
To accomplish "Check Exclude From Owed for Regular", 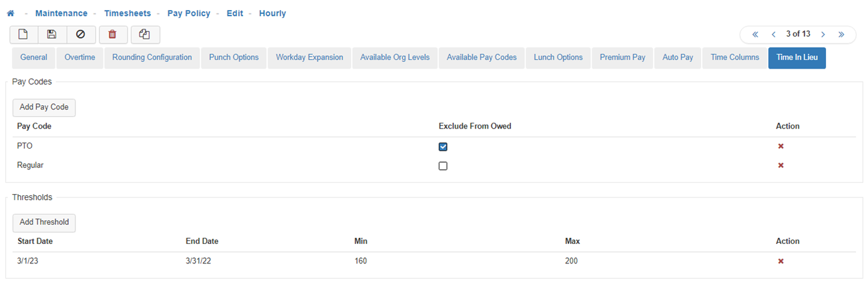I will click(x=443, y=166).
